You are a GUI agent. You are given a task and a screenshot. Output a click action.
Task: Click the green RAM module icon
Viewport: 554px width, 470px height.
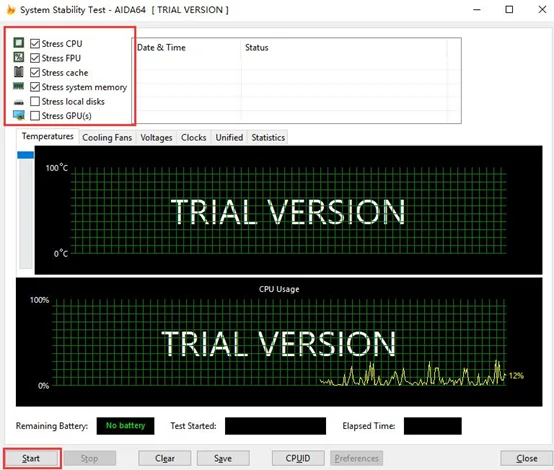(x=19, y=86)
